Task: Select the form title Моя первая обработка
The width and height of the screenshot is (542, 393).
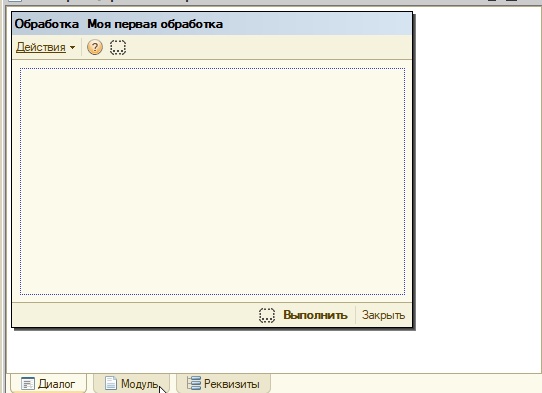Action: [155, 24]
